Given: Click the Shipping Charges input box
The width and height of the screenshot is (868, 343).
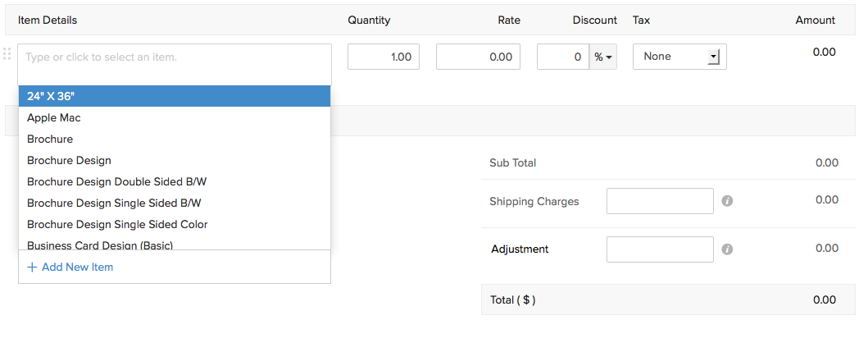Looking at the screenshot, I should [x=660, y=201].
